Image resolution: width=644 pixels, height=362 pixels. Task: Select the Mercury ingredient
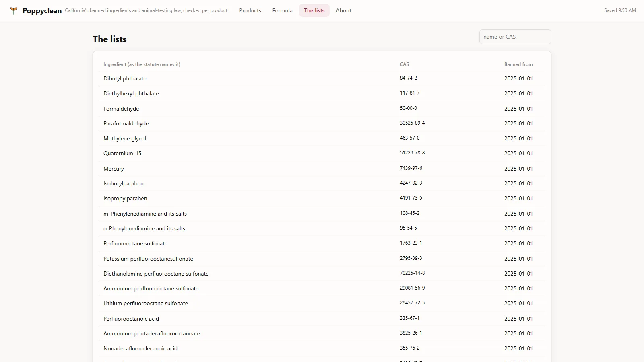pyautogui.click(x=114, y=169)
